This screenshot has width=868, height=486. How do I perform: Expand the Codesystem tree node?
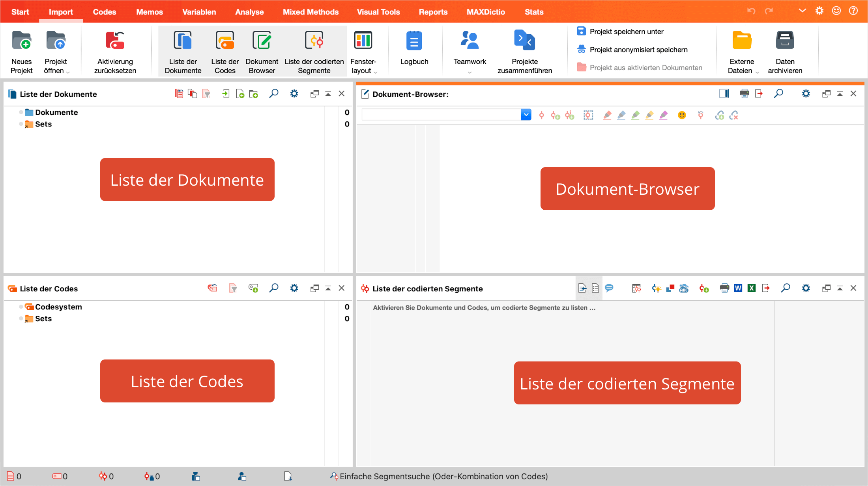pyautogui.click(x=21, y=307)
